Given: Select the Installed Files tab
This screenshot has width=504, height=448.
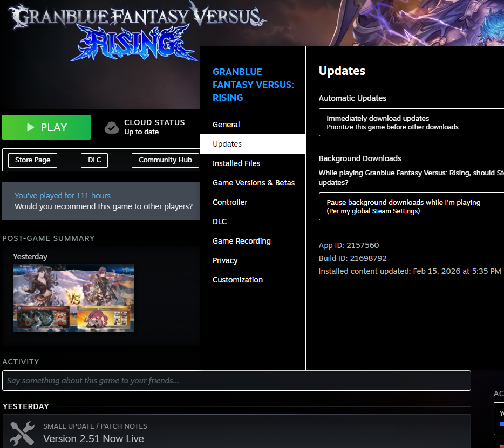Looking at the screenshot, I should click(253, 163).
